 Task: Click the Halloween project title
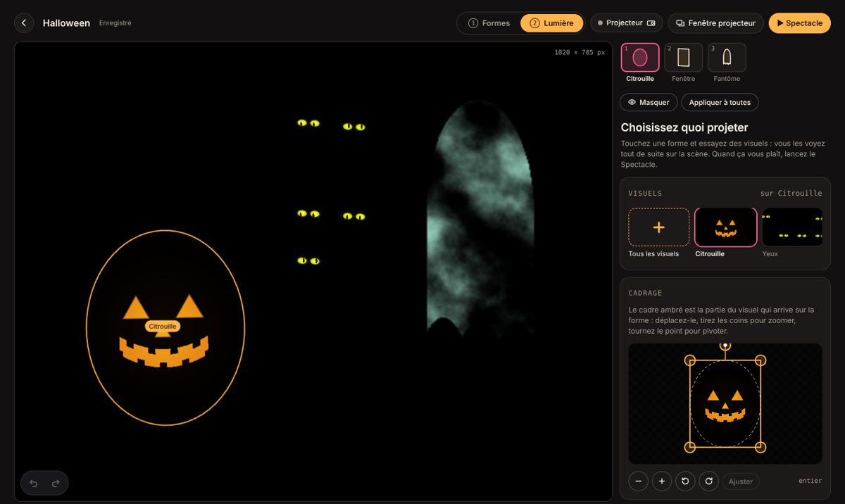tap(66, 23)
